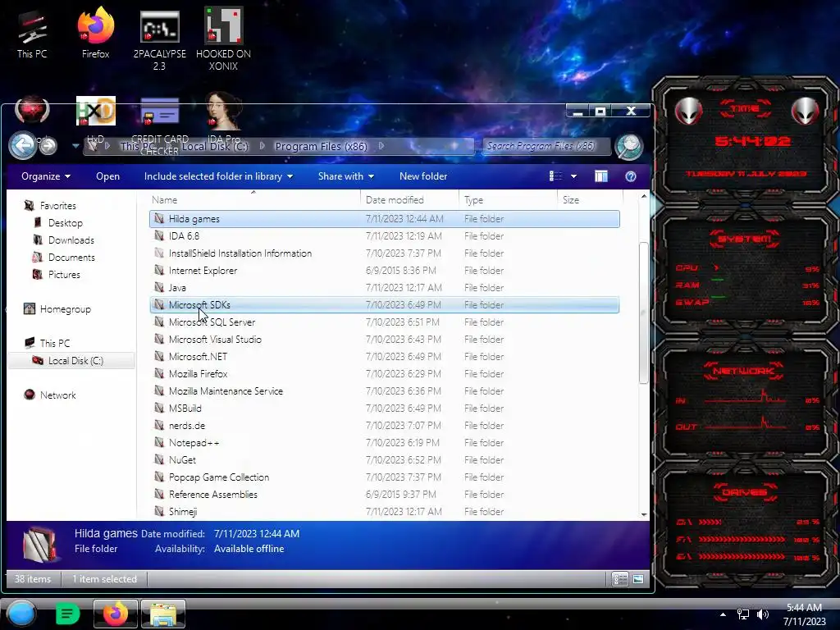Sort by the Name column header

coord(255,200)
